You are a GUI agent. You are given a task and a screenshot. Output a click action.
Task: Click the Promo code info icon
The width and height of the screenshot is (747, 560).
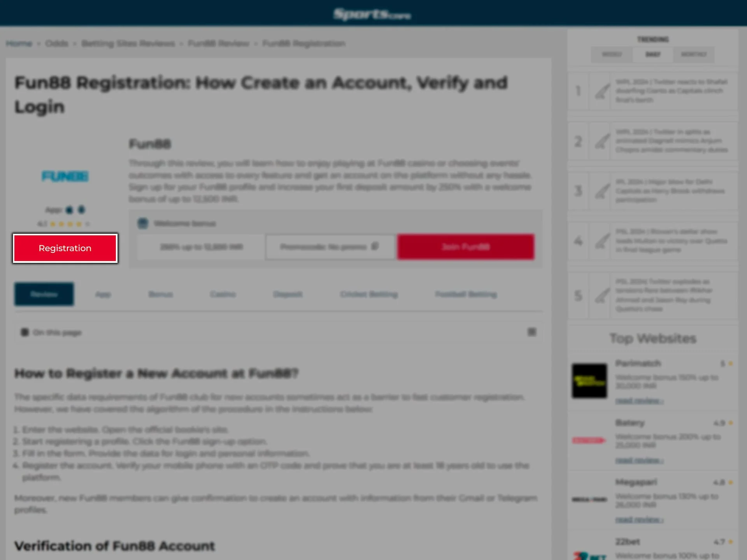375,247
